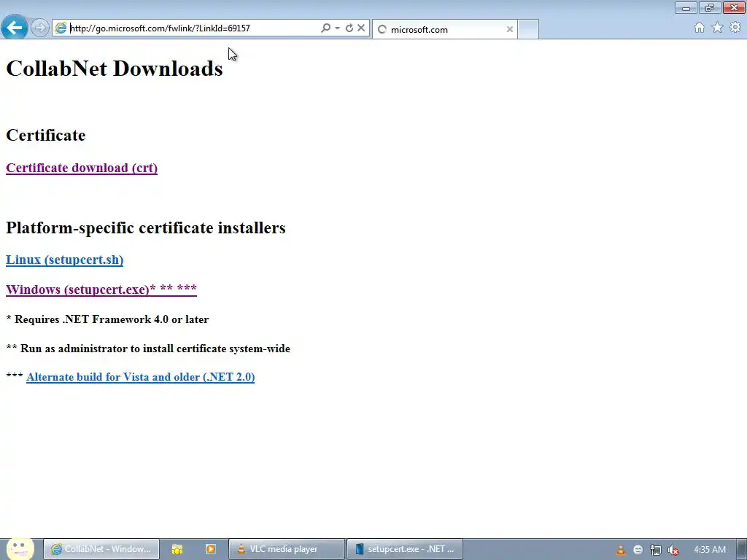This screenshot has width=747, height=560.
Task: Close the microsoft.com tab
Action: click(510, 29)
